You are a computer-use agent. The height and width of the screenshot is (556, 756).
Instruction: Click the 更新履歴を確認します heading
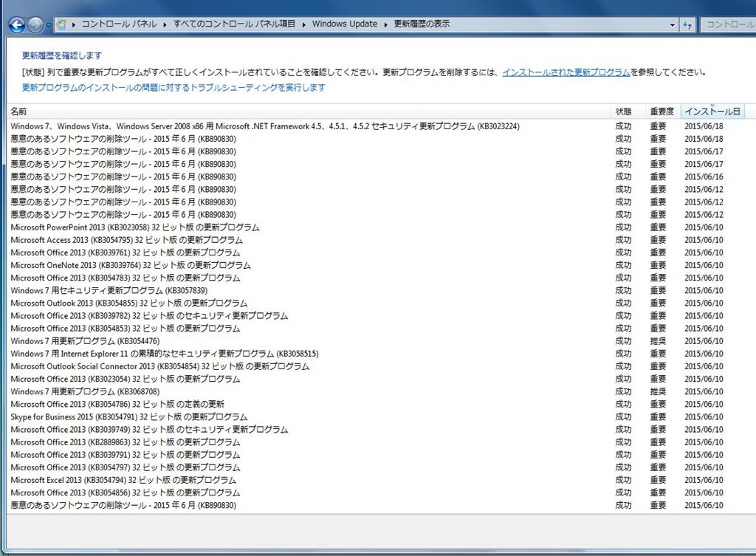[x=62, y=55]
